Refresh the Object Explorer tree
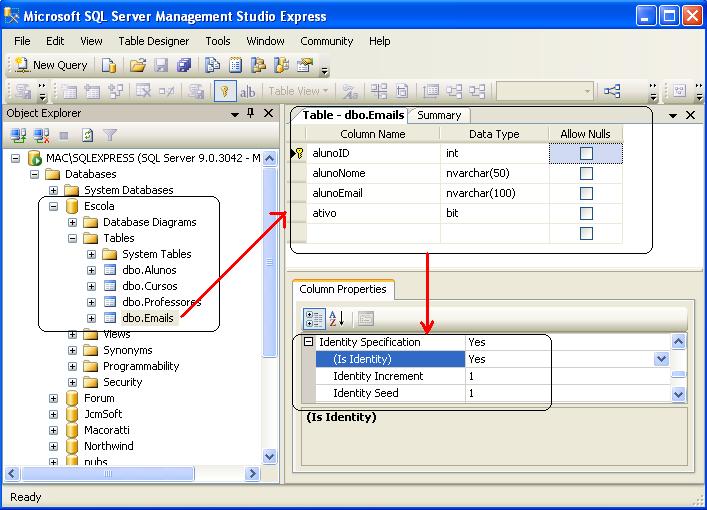The width and height of the screenshot is (707, 510). pos(87,135)
